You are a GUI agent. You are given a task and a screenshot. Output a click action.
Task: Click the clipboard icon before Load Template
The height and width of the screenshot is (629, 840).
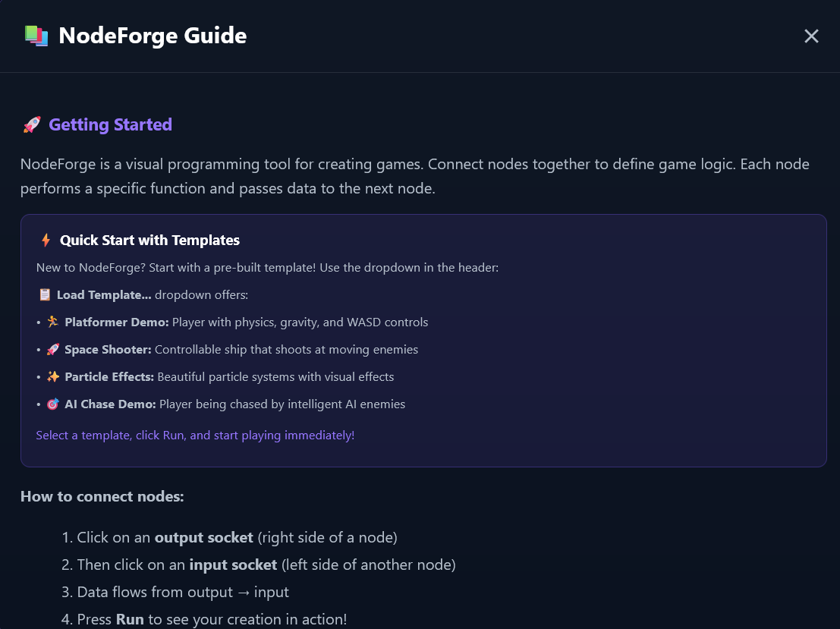click(x=45, y=295)
